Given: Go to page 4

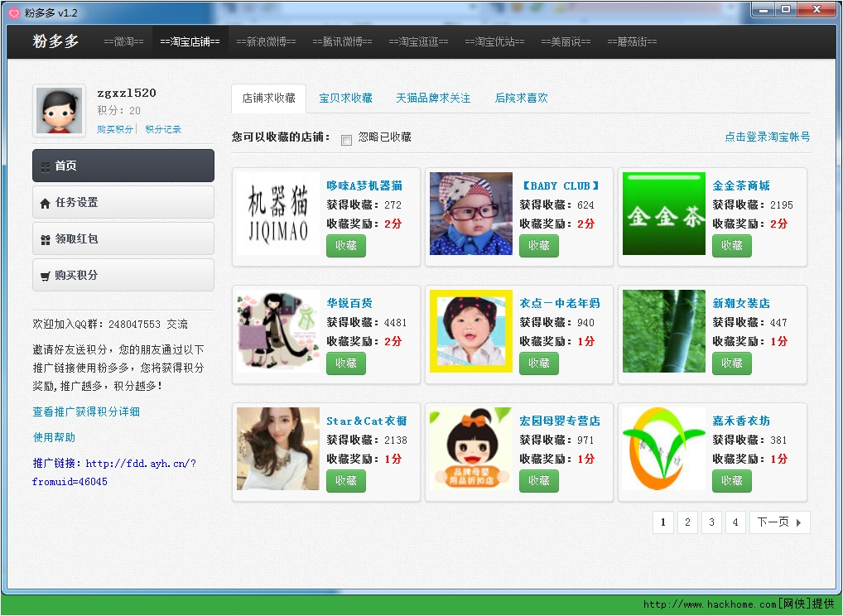Looking at the screenshot, I should click(x=735, y=522).
